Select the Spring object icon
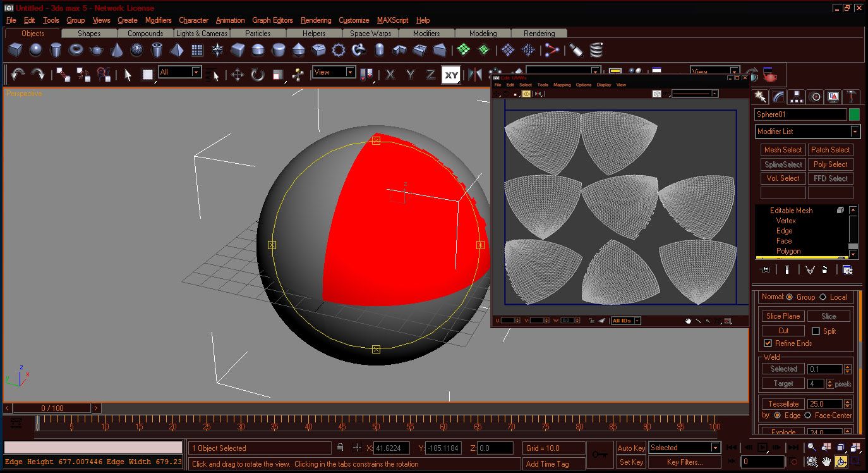868x473 pixels. (x=595, y=50)
